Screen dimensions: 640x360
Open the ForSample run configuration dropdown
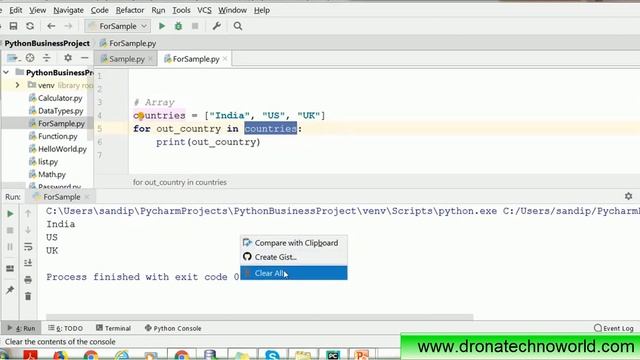click(x=118, y=26)
